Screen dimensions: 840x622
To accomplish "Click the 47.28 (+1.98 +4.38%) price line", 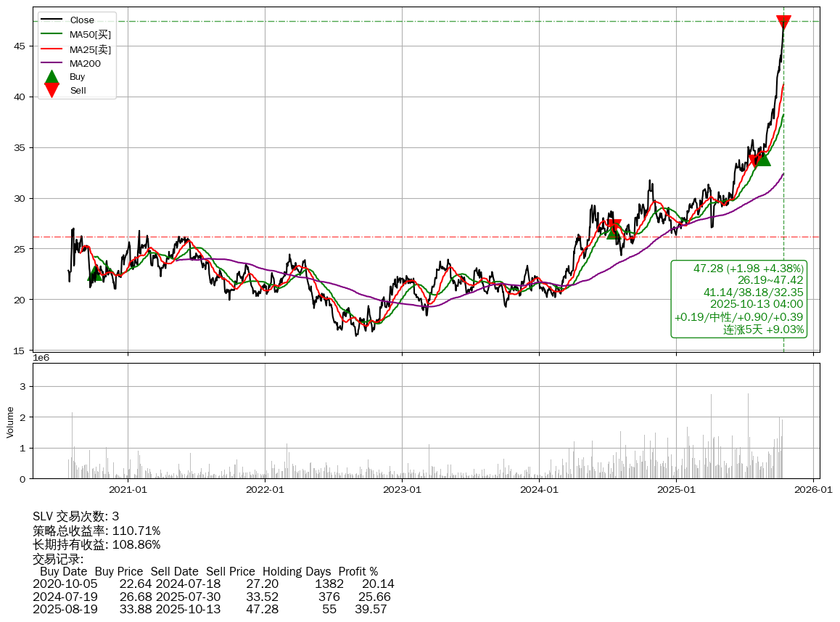I will click(748, 269).
